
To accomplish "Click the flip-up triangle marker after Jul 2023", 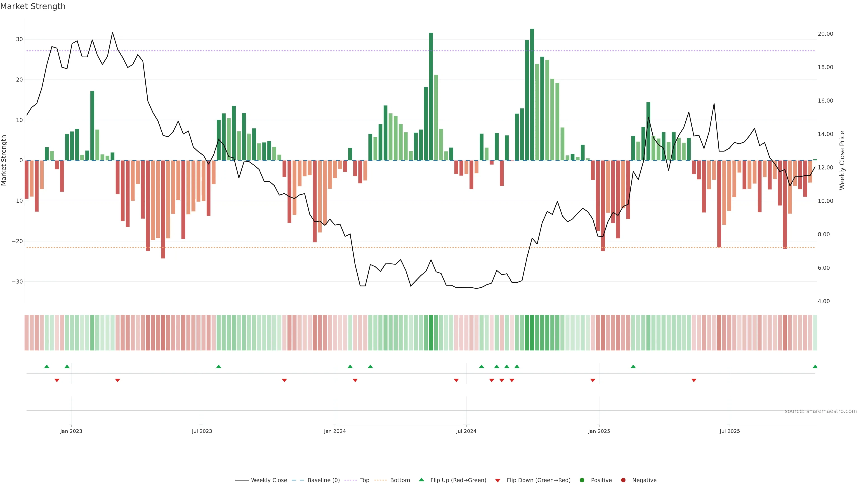I will coord(219,366).
